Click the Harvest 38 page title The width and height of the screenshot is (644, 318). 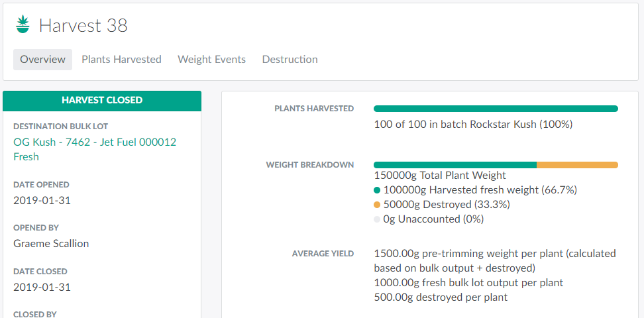pos(83,25)
